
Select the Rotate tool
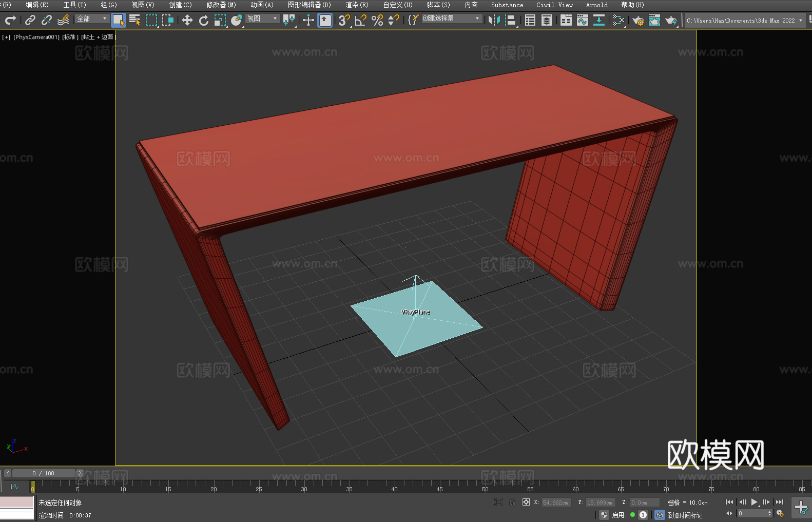204,20
